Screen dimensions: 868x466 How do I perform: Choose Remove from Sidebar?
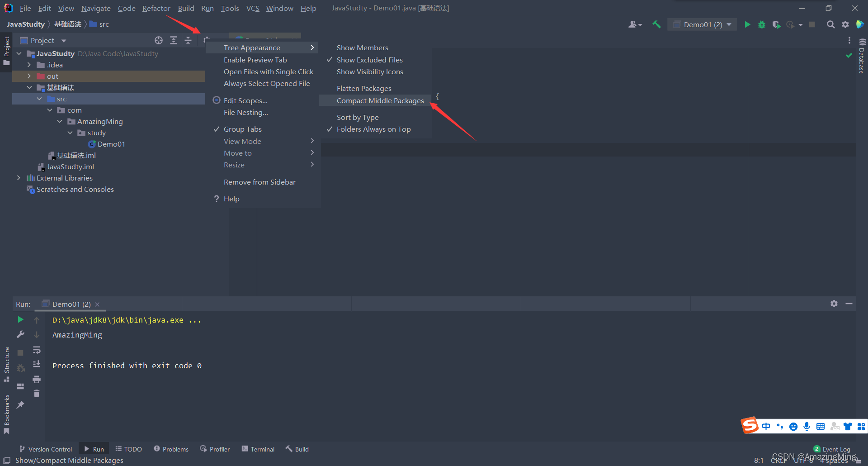263,182
